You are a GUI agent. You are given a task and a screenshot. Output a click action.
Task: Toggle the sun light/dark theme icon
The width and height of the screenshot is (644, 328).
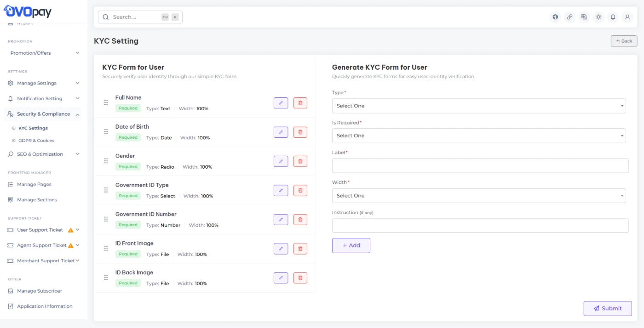tap(598, 17)
